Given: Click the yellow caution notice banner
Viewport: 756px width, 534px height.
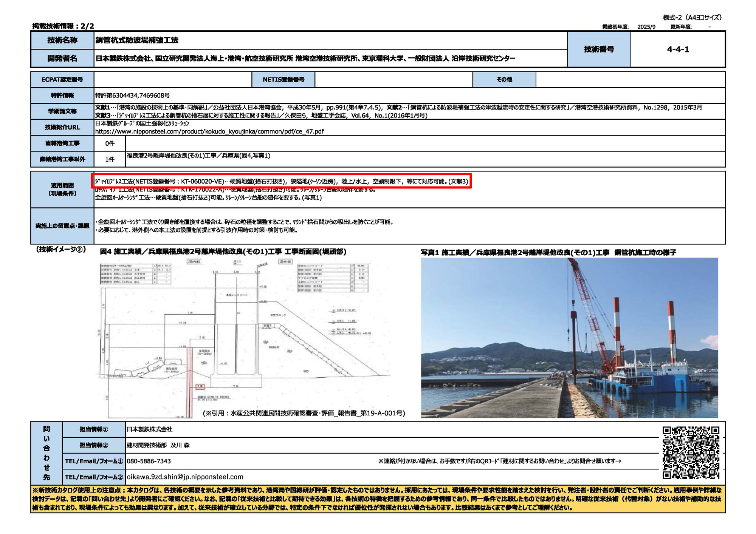Looking at the screenshot, I should tap(378, 499).
